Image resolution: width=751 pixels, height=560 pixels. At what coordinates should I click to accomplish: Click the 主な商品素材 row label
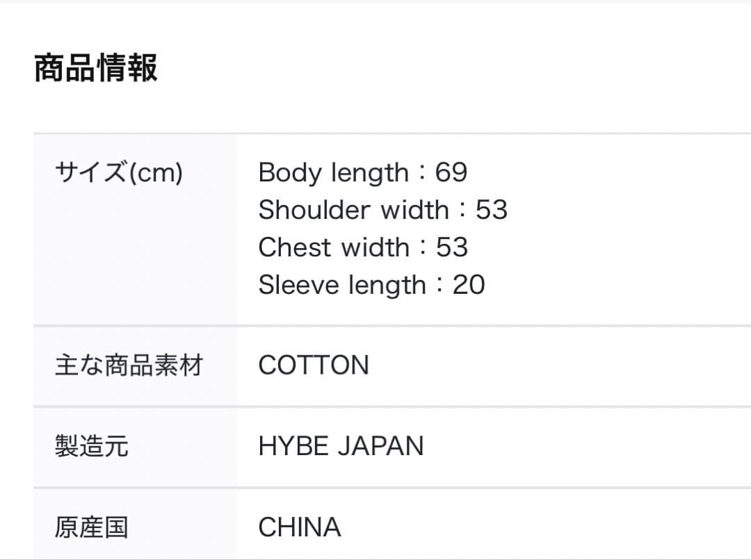(x=129, y=365)
